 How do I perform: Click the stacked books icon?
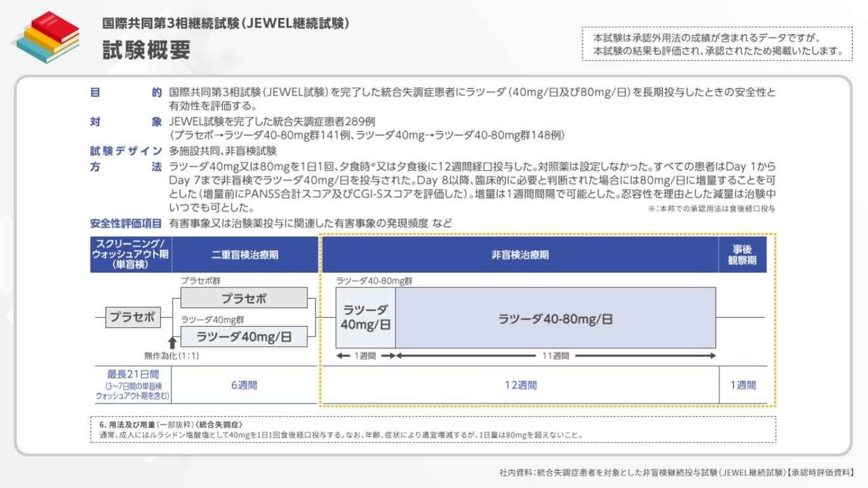coord(45,37)
